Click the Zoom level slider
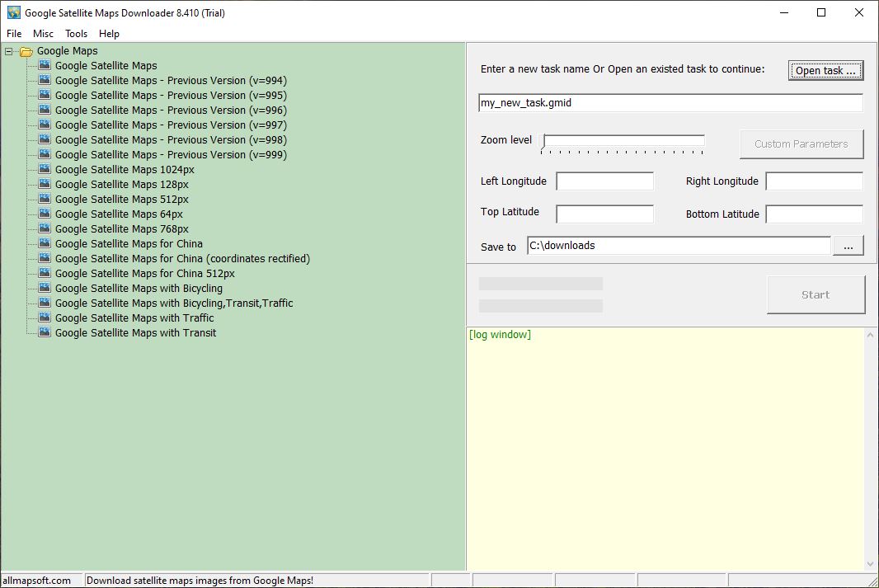Screen dimensions: 879x588 click(x=623, y=141)
